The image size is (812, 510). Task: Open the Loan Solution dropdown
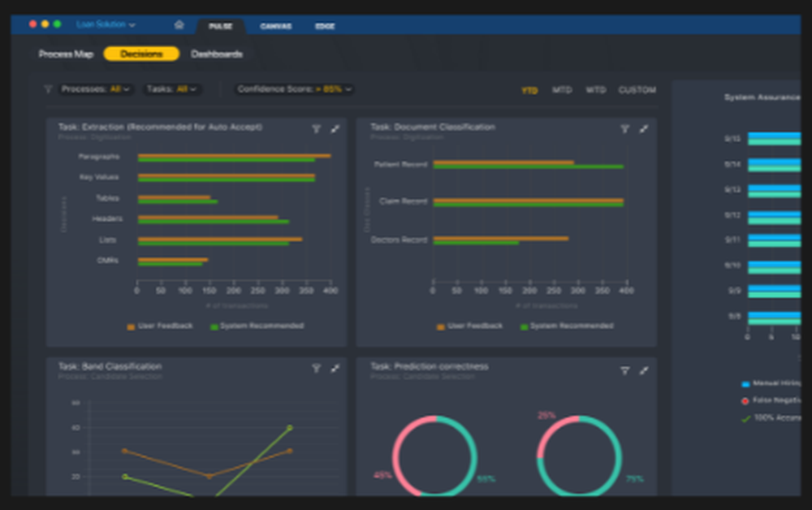(x=106, y=24)
